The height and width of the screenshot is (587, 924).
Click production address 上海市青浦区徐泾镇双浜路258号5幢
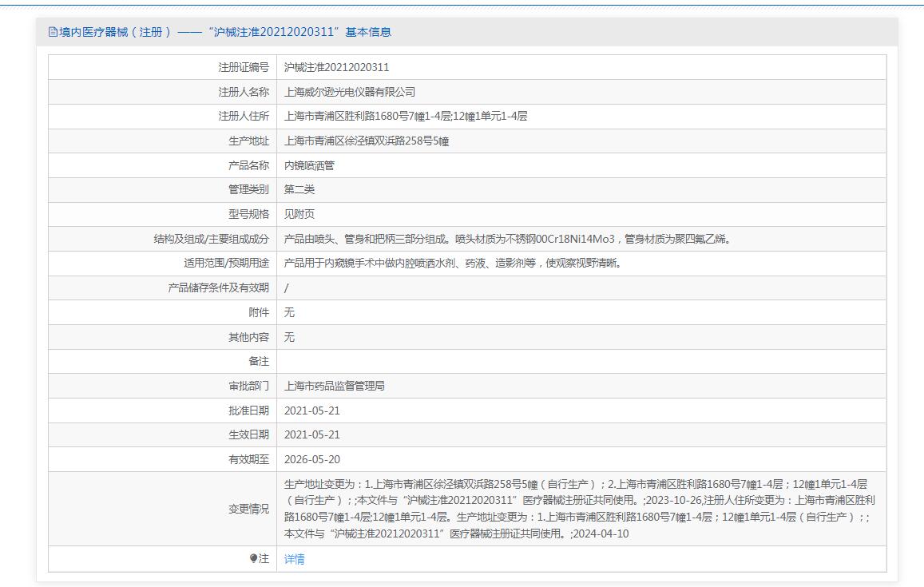coord(367,141)
